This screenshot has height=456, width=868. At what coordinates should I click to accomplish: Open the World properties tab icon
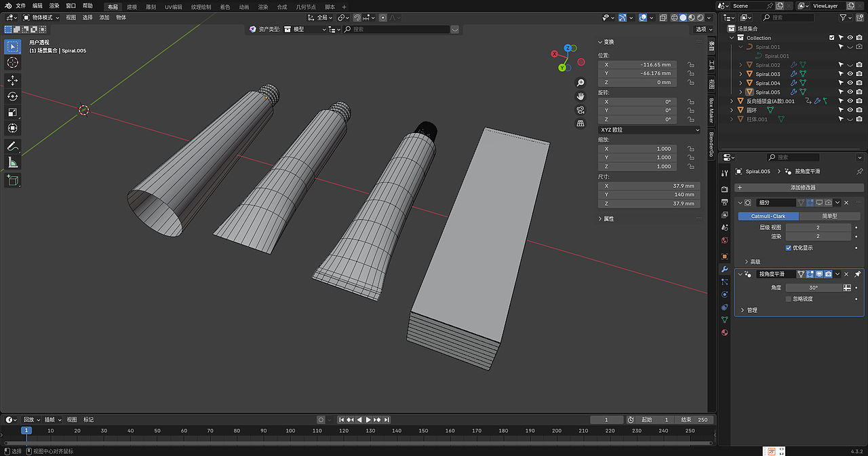click(x=724, y=240)
